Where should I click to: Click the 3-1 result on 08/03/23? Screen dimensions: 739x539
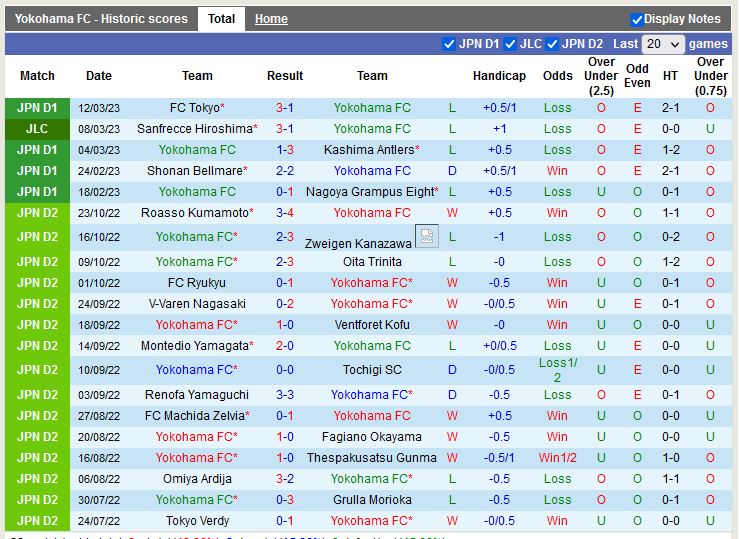(x=285, y=129)
